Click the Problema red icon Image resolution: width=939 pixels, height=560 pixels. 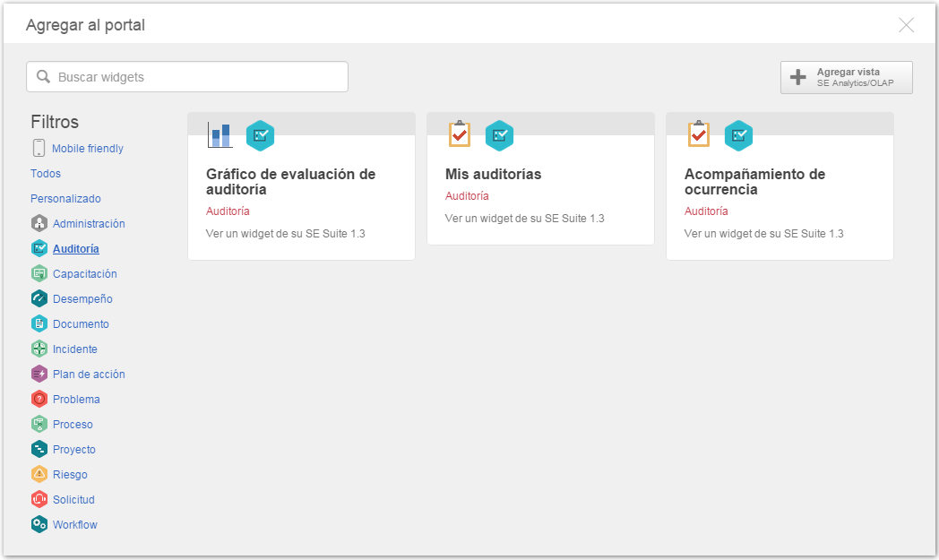coord(39,399)
